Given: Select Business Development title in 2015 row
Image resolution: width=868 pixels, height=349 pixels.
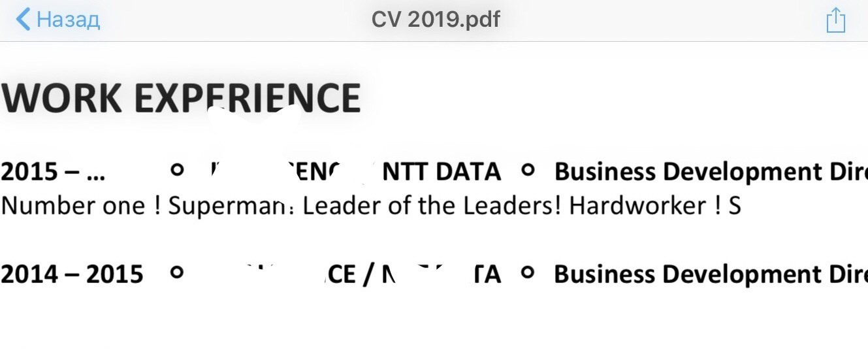Looking at the screenshot, I should tap(711, 172).
